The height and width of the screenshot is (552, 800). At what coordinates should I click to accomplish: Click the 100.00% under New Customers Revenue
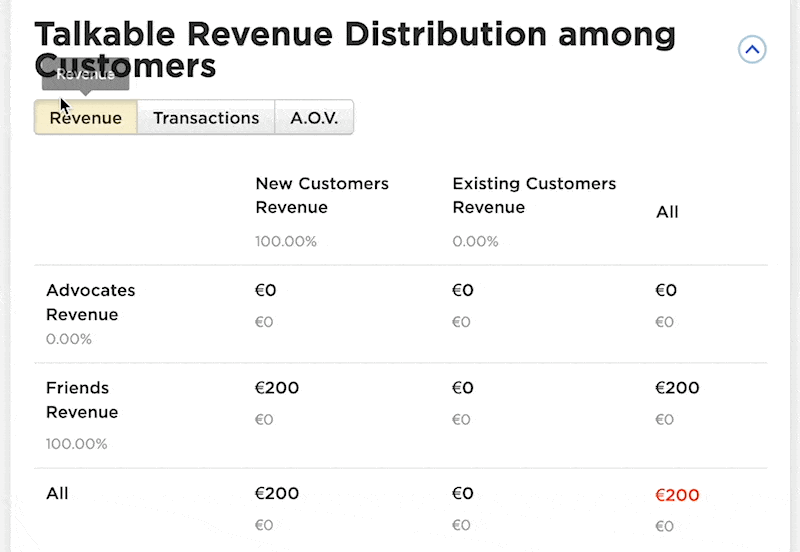click(286, 241)
